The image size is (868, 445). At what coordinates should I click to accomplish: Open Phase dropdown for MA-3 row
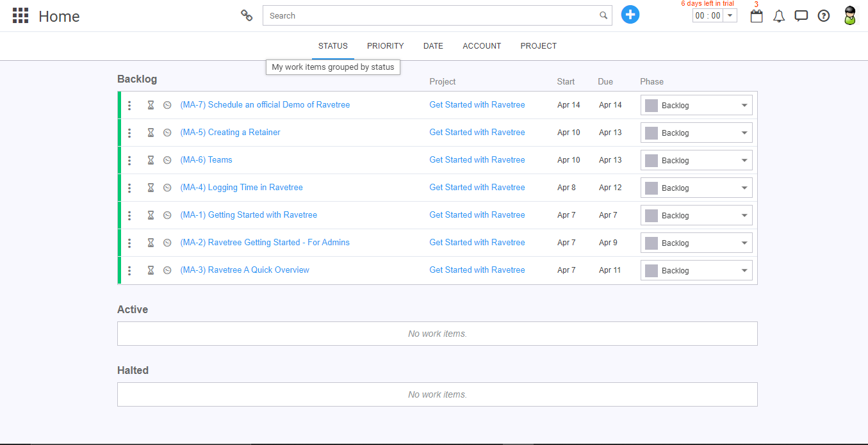tap(696, 270)
